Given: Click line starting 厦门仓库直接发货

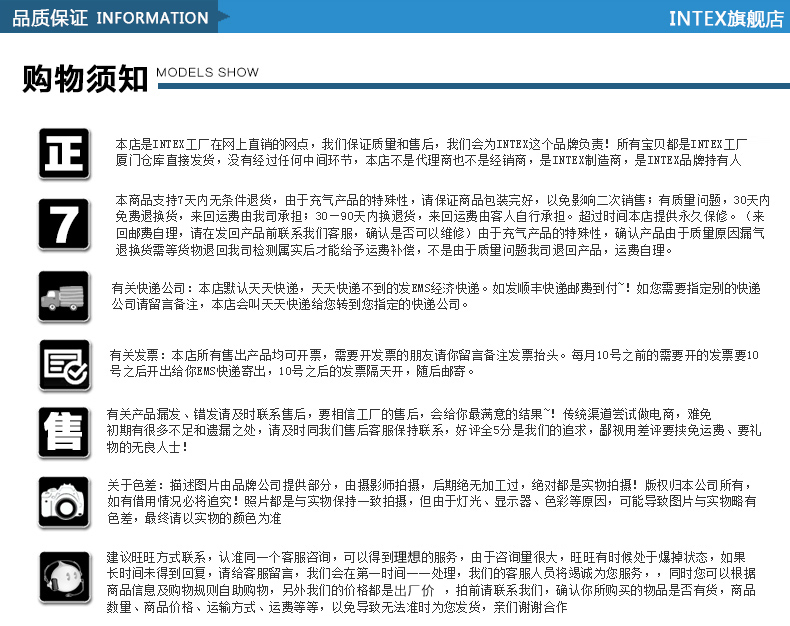Looking at the screenshot, I should (428, 160).
